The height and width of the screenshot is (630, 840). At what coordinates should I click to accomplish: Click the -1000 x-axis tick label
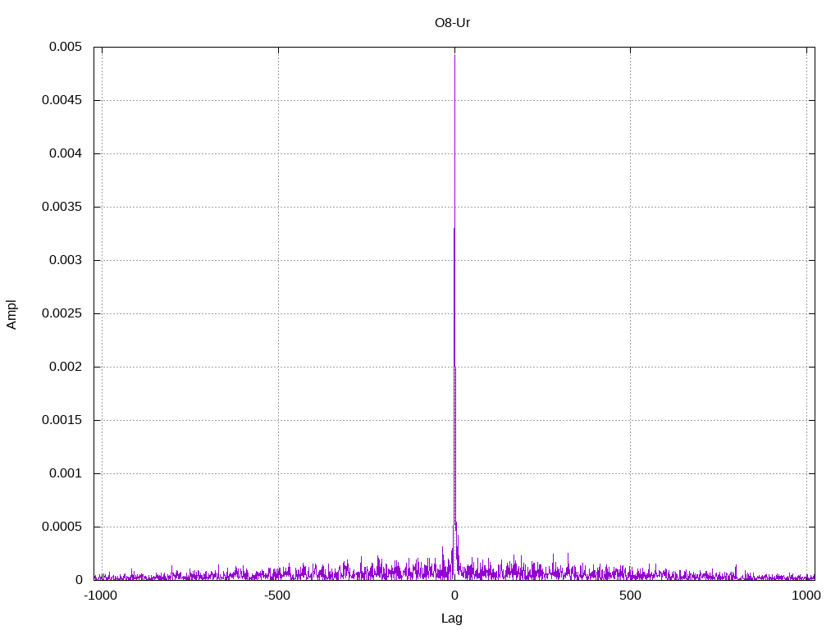pos(100,596)
